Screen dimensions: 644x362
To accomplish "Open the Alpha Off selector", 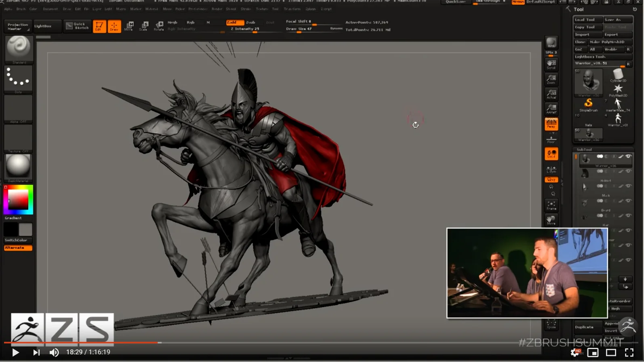I will pyautogui.click(x=18, y=109).
